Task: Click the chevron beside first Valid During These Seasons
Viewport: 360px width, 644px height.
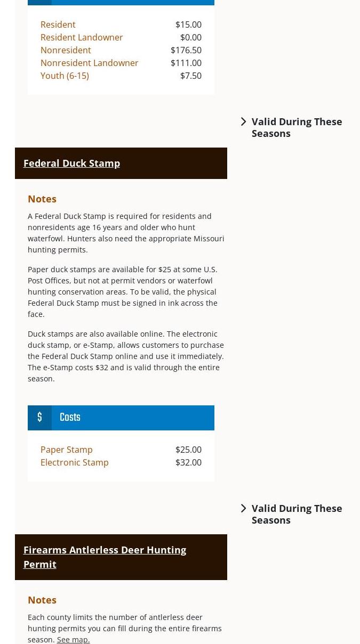Action: (x=243, y=121)
